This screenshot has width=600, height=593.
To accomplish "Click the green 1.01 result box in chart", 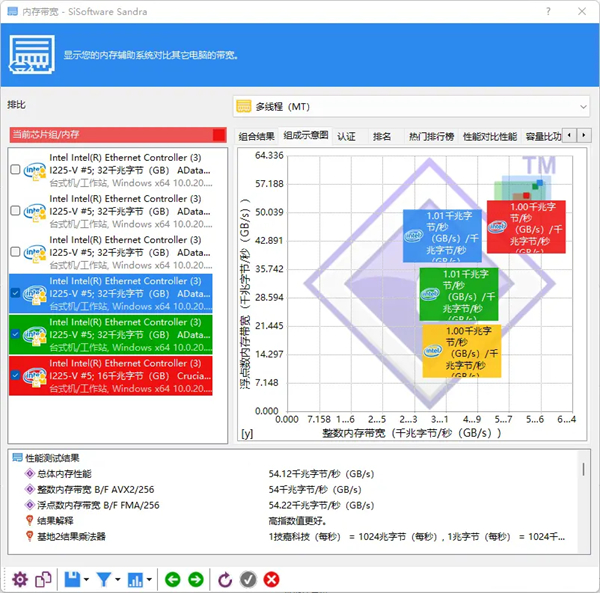I will point(459,294).
